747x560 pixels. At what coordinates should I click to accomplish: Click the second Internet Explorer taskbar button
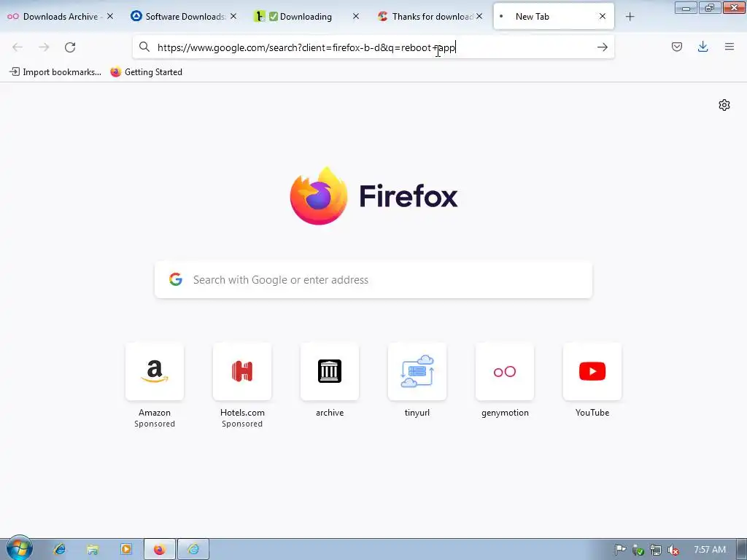pos(193,550)
